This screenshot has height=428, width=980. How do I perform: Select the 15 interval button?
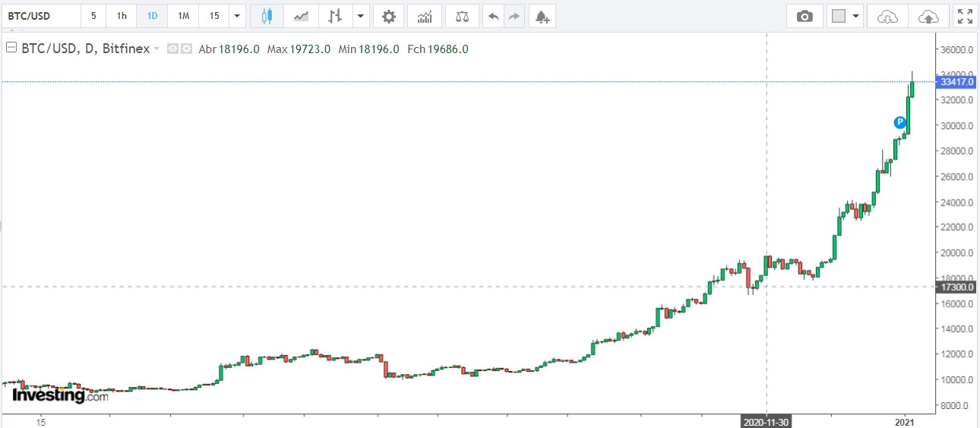pyautogui.click(x=214, y=16)
